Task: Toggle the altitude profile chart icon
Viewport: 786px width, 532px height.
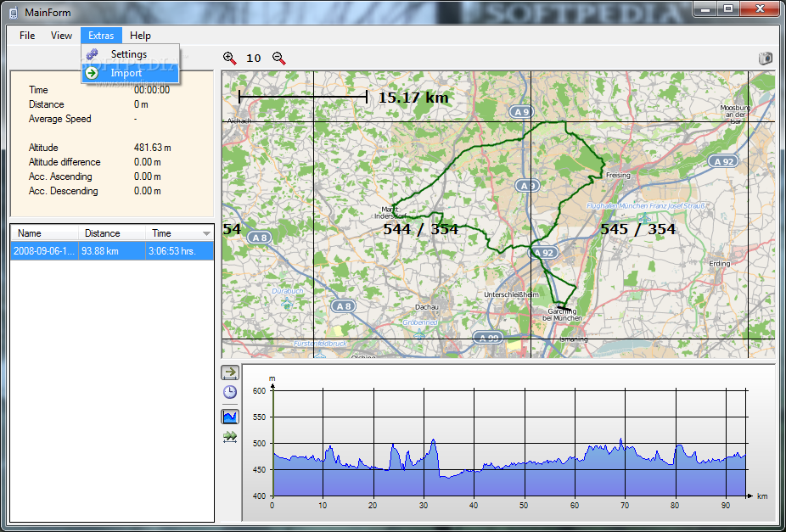Action: (x=230, y=417)
